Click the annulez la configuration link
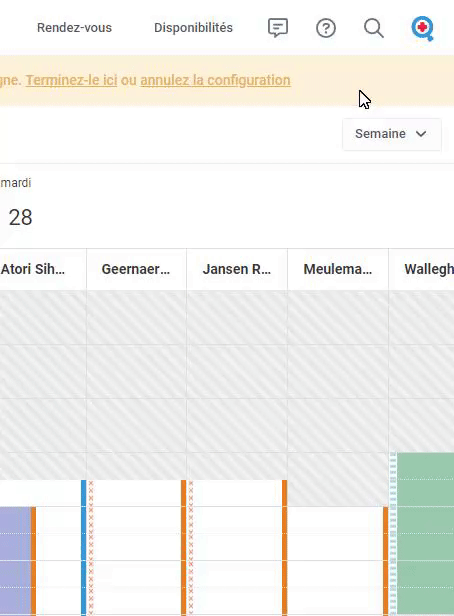The height and width of the screenshot is (616, 454). [215, 80]
